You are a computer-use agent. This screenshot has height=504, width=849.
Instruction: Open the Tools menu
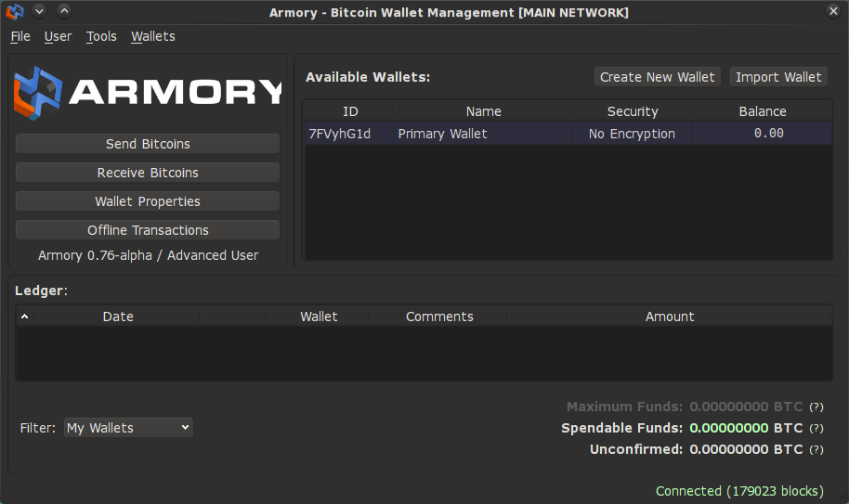[x=101, y=36]
